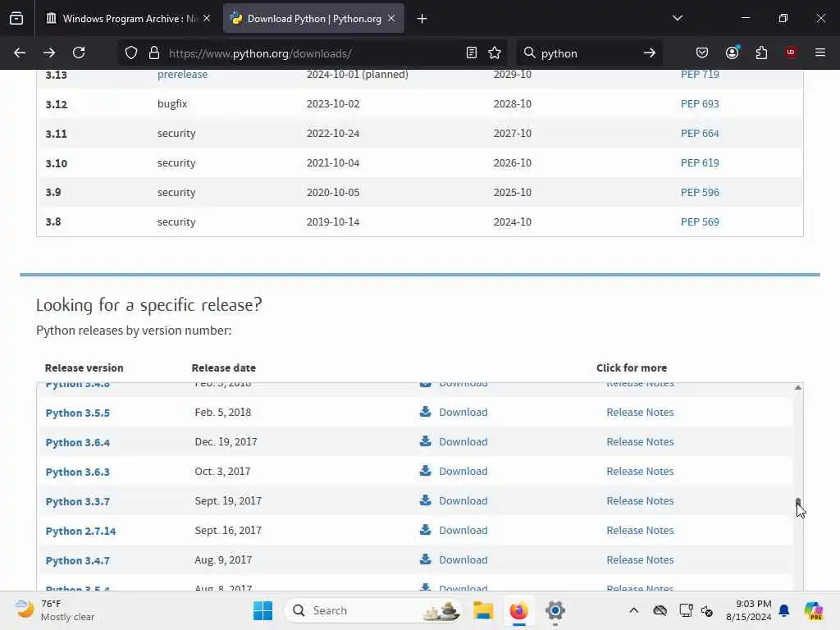Focus the URL address bar
840x630 pixels.
point(313,53)
